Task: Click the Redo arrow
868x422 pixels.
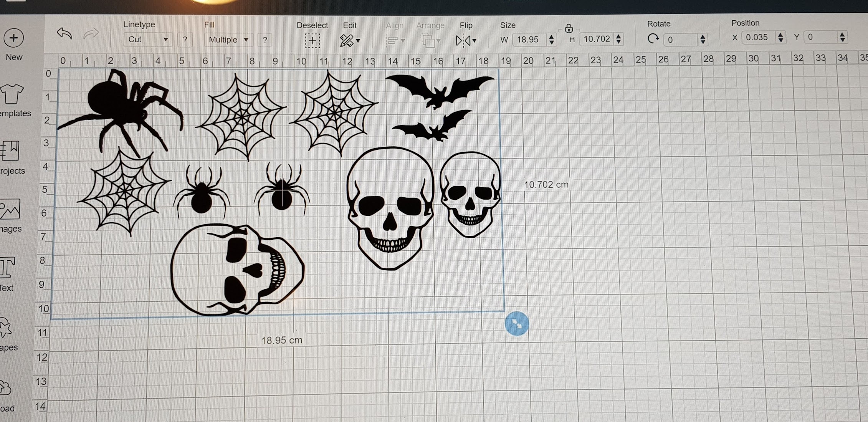Action: pos(91,34)
